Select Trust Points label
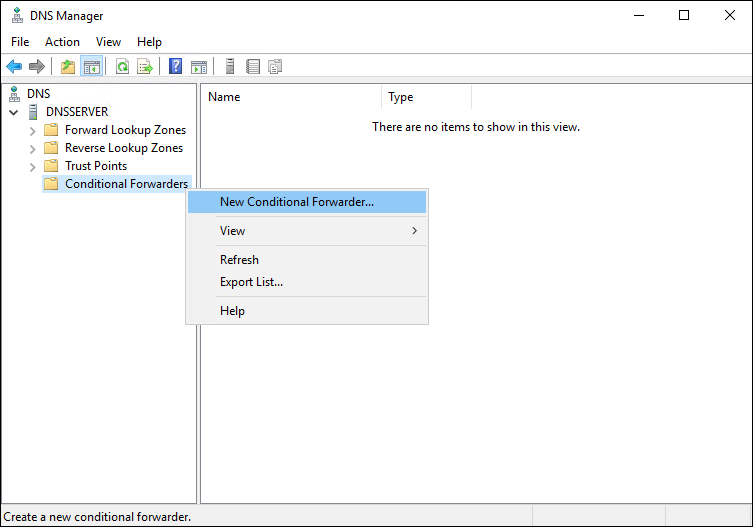 coord(96,166)
